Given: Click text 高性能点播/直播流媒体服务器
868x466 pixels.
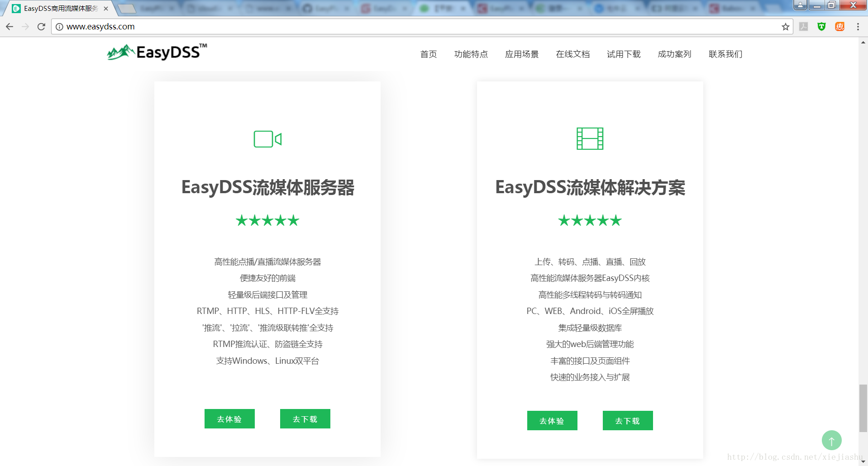Looking at the screenshot, I should pos(267,262).
